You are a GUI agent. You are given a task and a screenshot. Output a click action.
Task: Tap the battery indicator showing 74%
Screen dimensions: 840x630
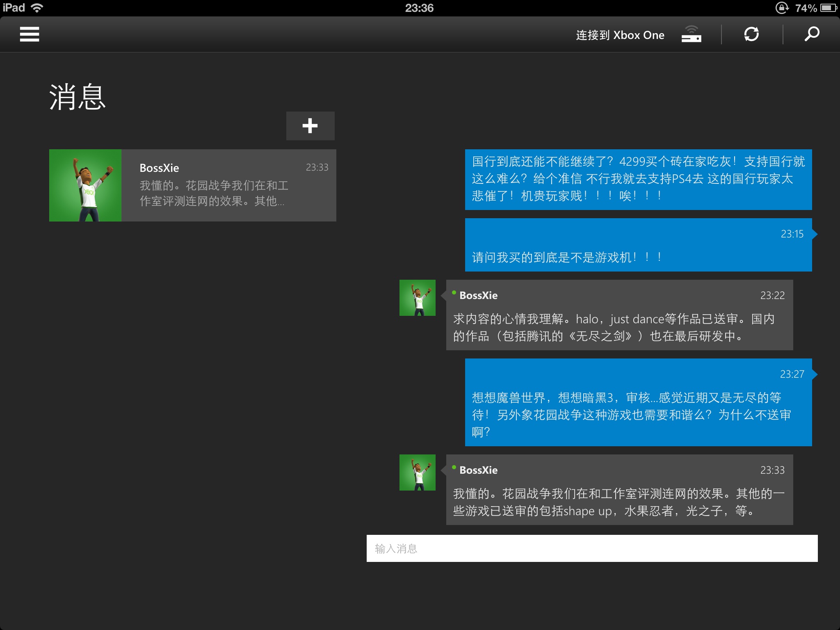pos(806,7)
